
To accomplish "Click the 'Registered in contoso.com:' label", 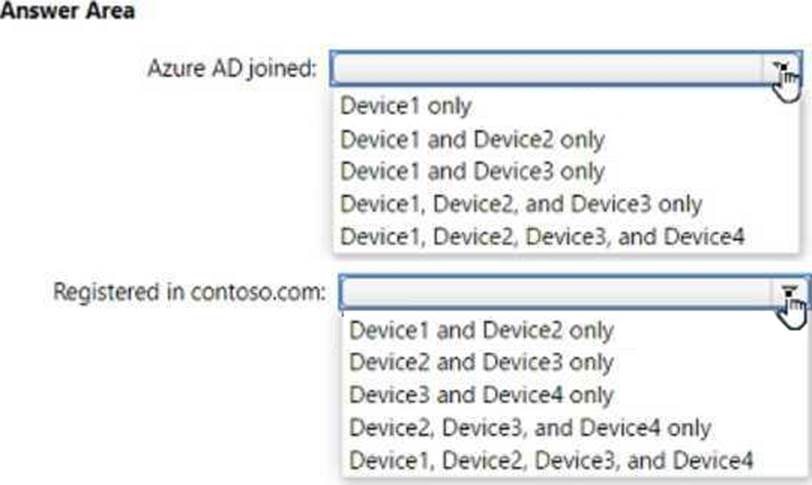I will (x=189, y=292).
